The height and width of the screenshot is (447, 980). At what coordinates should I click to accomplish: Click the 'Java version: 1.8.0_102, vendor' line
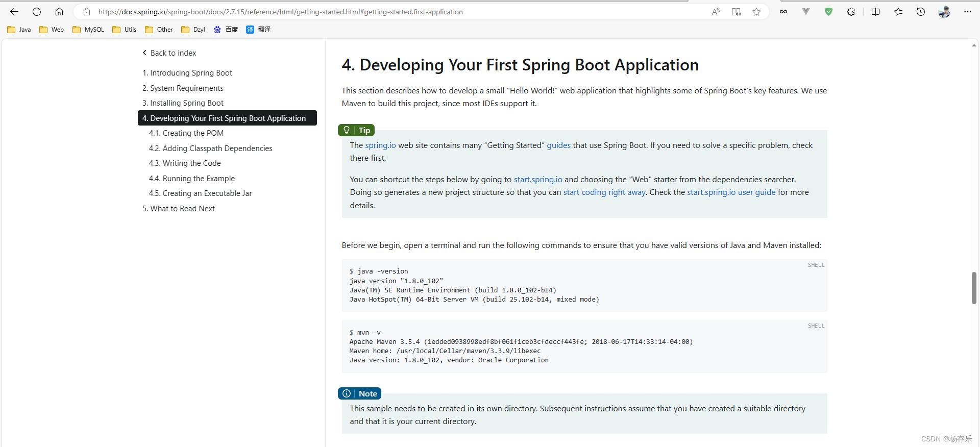point(449,360)
